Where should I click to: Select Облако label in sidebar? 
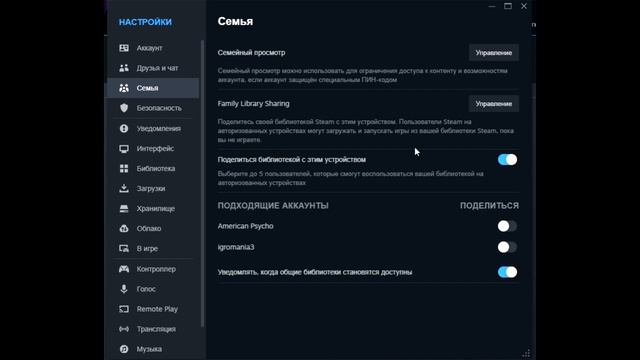[x=149, y=228]
